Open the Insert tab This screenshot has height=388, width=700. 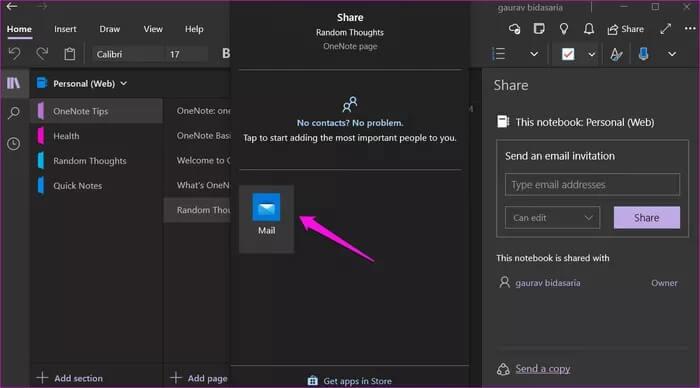[x=65, y=29]
